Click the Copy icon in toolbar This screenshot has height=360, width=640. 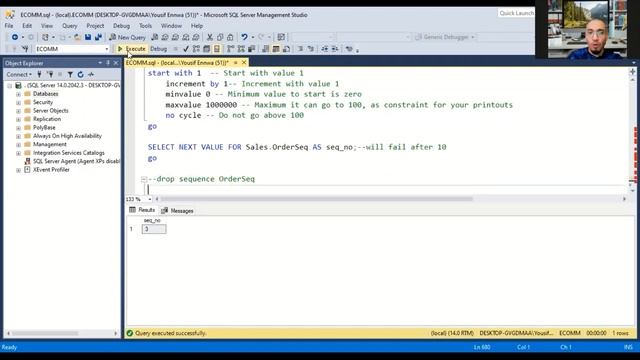coord(220,37)
